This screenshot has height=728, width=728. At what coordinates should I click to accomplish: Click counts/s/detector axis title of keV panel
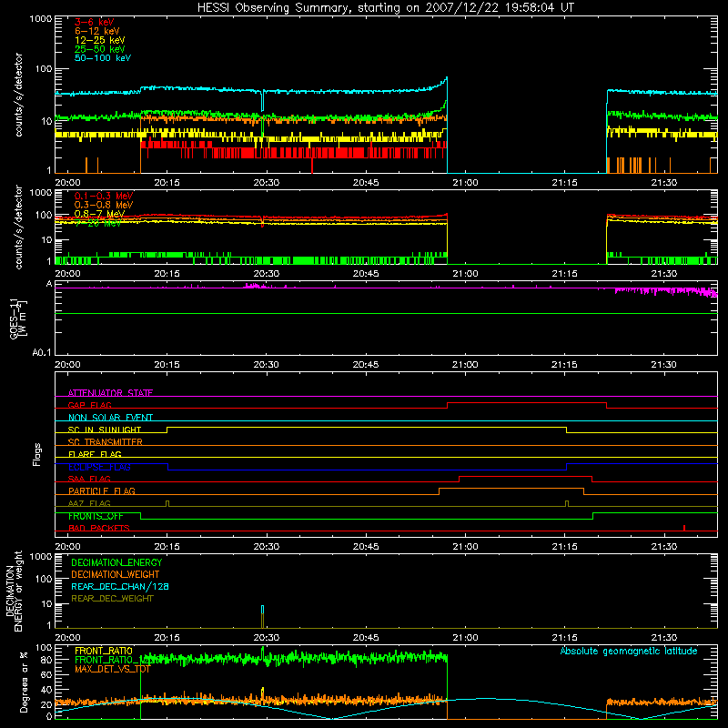click(x=18, y=95)
